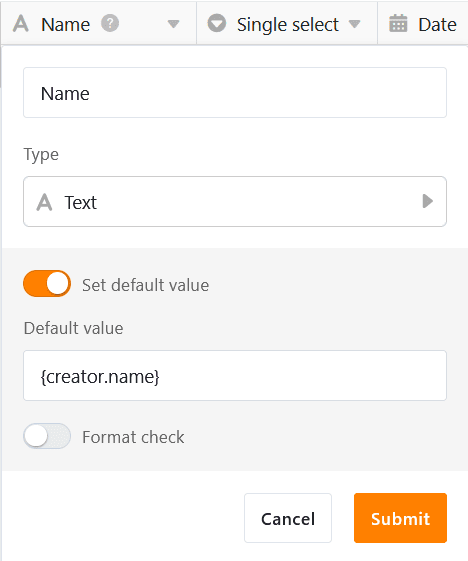Select the Name column header
This screenshot has height=561, width=468.
[99, 24]
